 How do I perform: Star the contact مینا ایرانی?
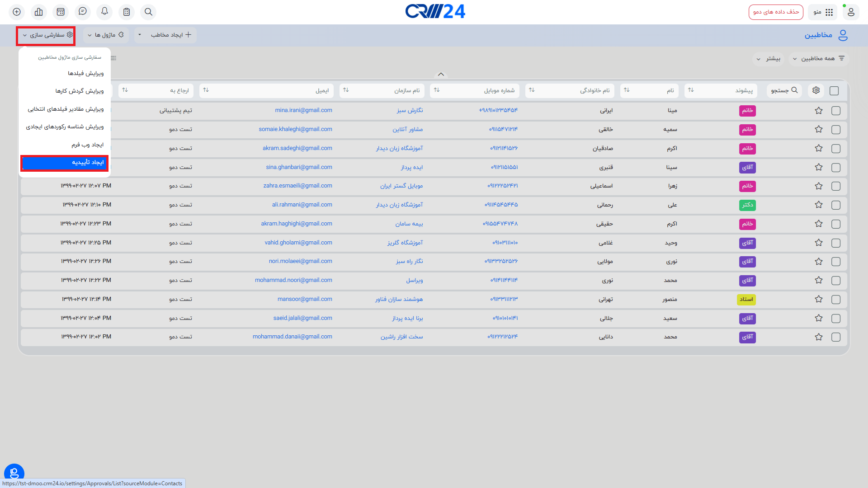click(819, 111)
